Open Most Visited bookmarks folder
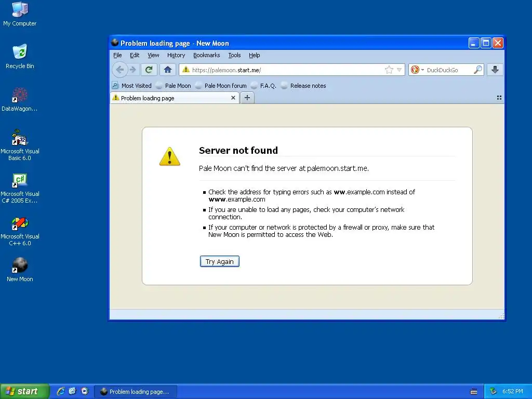This screenshot has width=532, height=399. [132, 86]
